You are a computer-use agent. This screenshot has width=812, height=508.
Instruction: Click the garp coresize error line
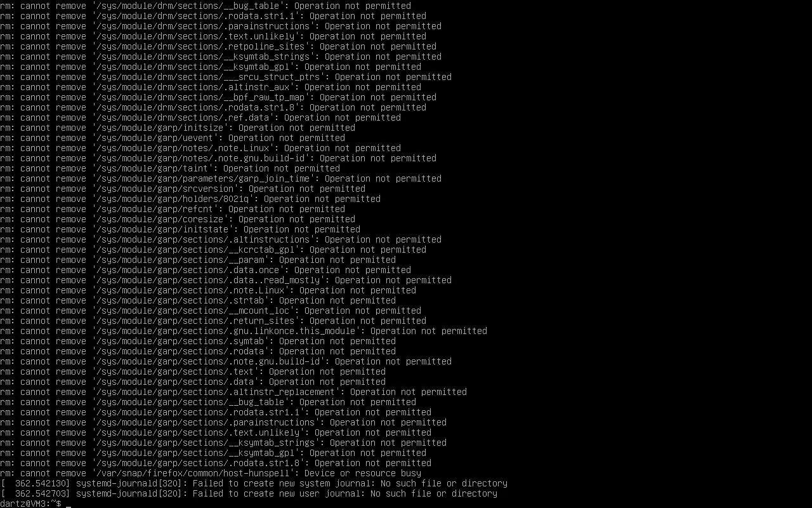point(178,219)
